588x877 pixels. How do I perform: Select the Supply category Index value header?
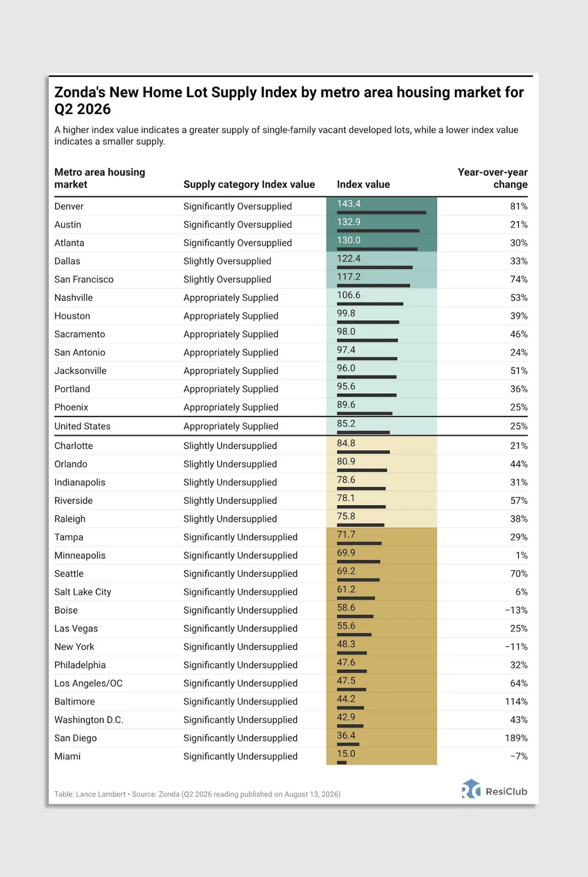249,184
